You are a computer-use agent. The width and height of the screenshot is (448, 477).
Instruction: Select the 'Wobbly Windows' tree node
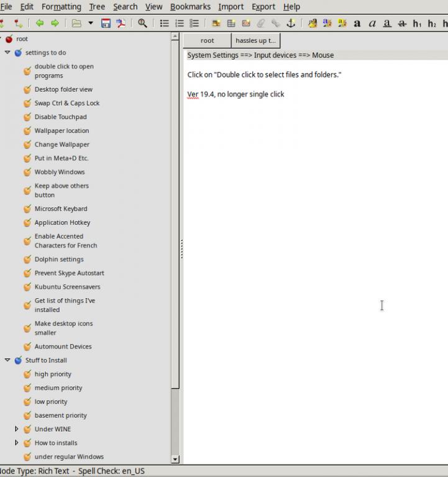59,172
